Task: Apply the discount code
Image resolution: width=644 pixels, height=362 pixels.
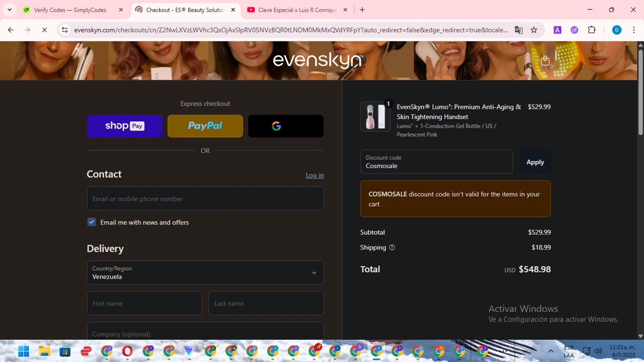Action: [x=535, y=162]
